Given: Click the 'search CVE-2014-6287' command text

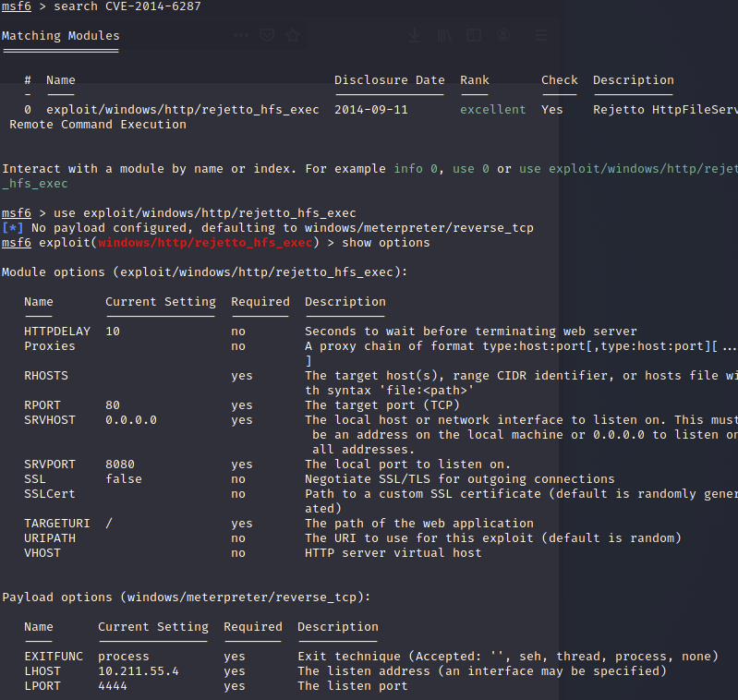Looking at the screenshot, I should point(127,6).
